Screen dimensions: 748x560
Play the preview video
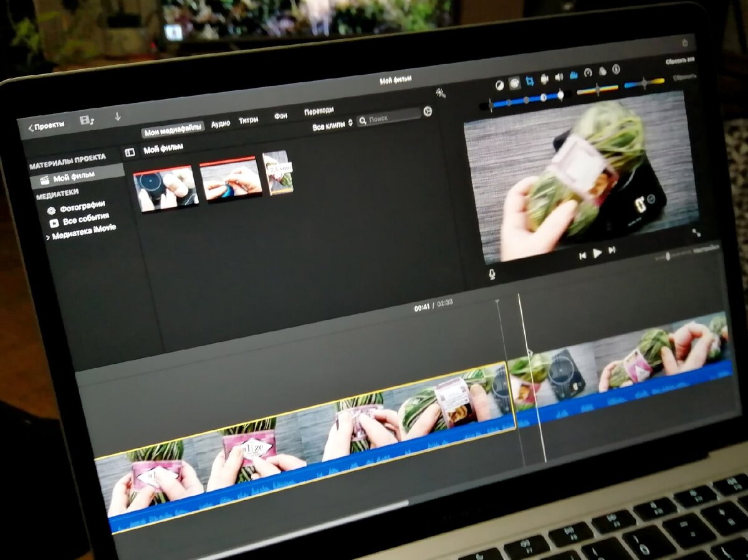pos(597,253)
